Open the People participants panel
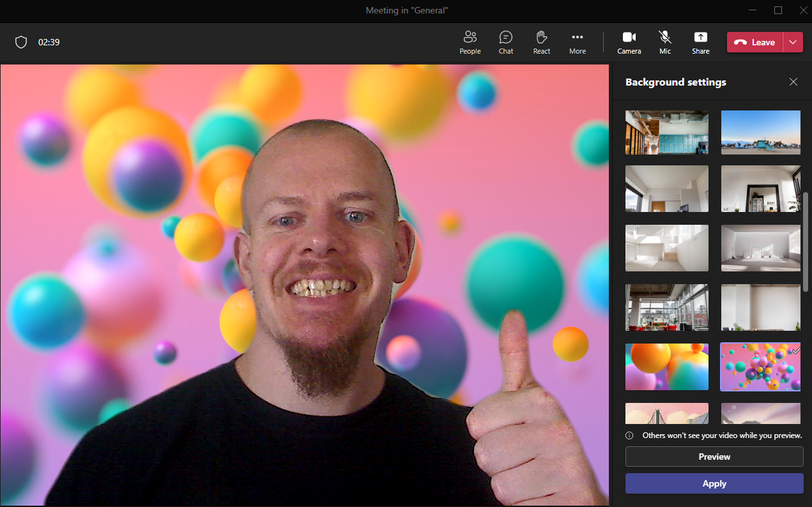This screenshot has height=507, width=812. [470, 42]
